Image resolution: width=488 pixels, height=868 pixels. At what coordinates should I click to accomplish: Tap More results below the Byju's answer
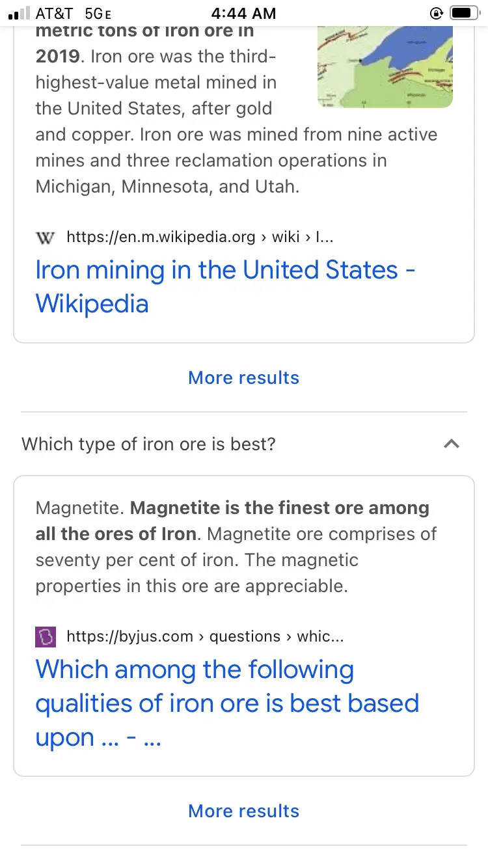(x=244, y=811)
